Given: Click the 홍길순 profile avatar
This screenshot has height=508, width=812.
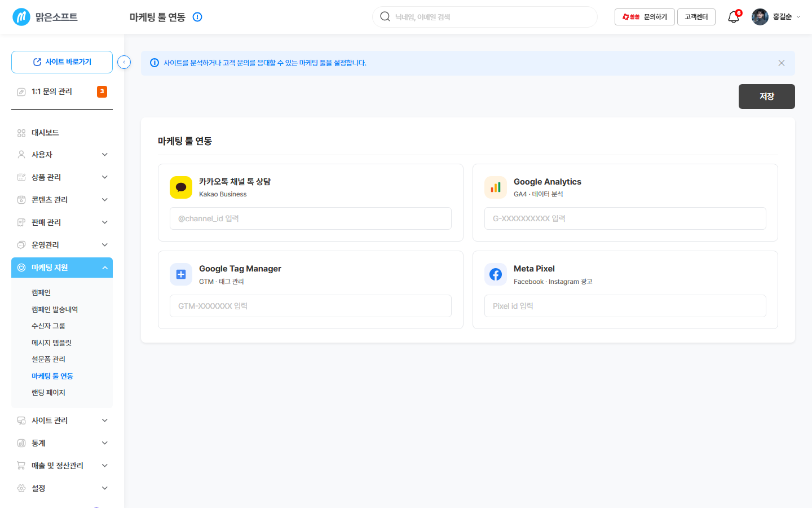Looking at the screenshot, I should [760, 17].
